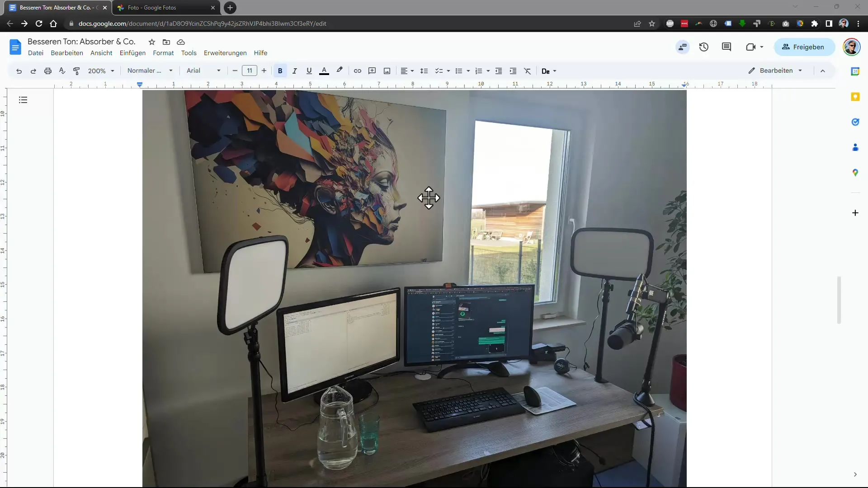Screen dimensions: 868x488
Task: Adjust the zoom level stepper
Action: pos(101,71)
